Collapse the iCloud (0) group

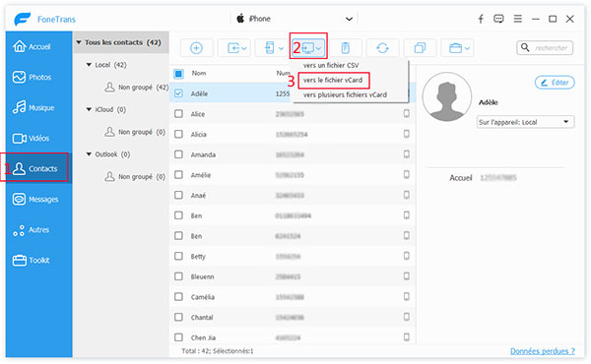[89, 109]
